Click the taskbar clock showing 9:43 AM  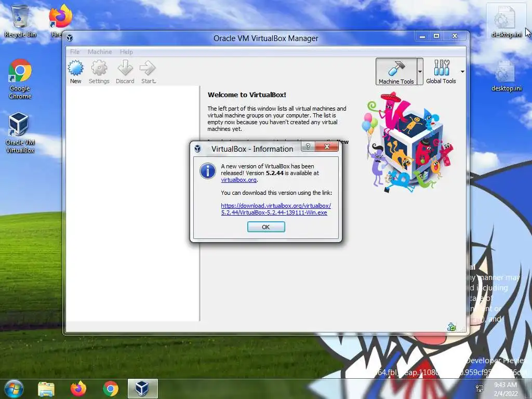point(506,389)
